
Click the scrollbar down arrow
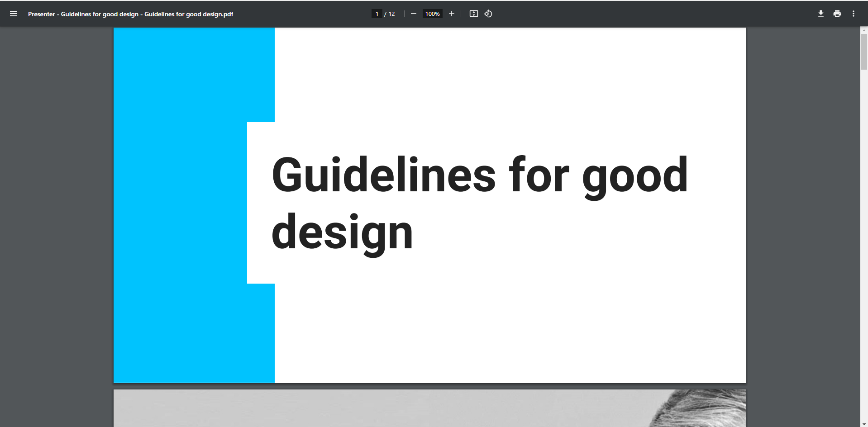point(864,424)
